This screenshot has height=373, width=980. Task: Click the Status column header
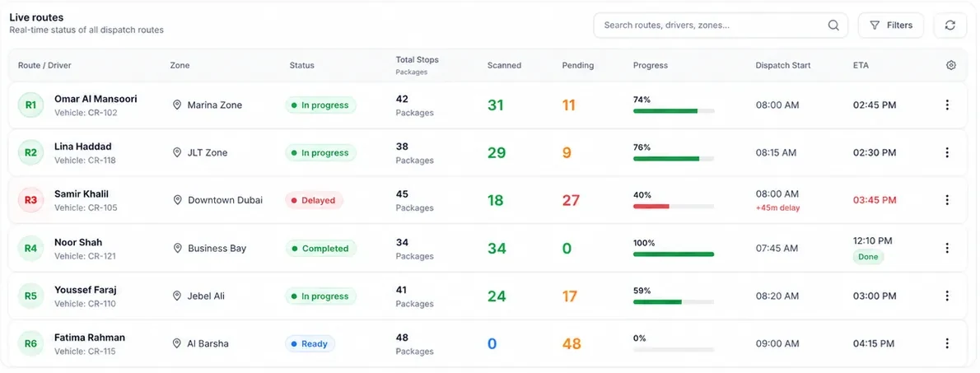pyautogui.click(x=302, y=65)
